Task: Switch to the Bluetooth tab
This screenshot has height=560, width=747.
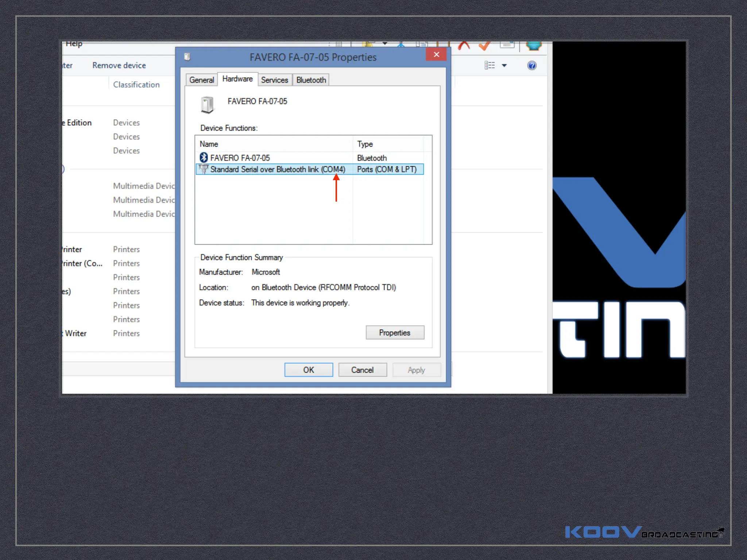Action: tap(311, 80)
